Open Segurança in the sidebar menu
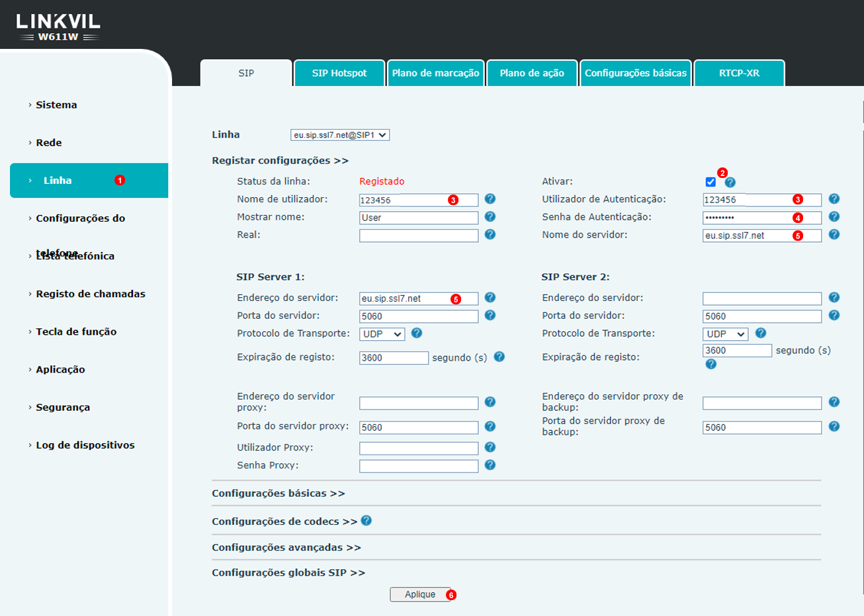 63,408
